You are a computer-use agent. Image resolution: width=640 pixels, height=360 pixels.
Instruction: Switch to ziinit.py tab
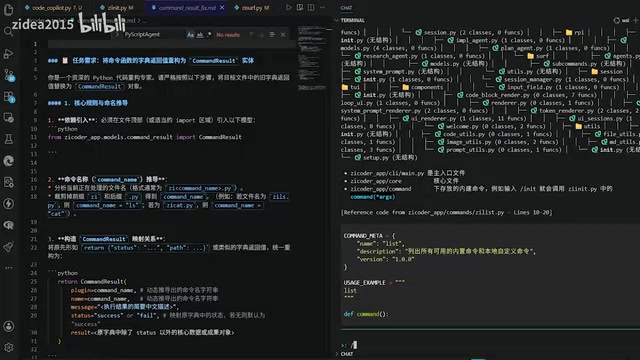[x=117, y=7]
